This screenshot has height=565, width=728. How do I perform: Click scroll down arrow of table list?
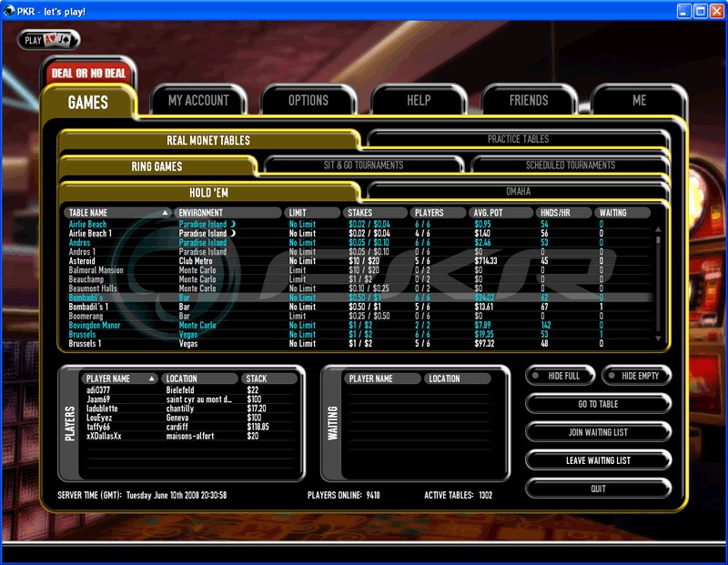(658, 338)
